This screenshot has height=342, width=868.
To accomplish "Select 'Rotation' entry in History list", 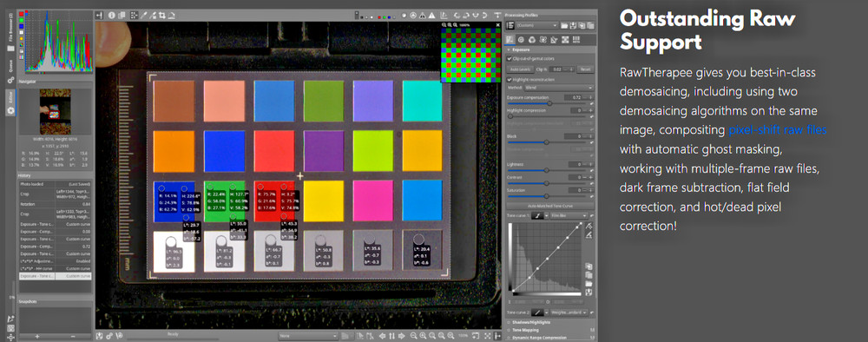I will pyautogui.click(x=55, y=204).
